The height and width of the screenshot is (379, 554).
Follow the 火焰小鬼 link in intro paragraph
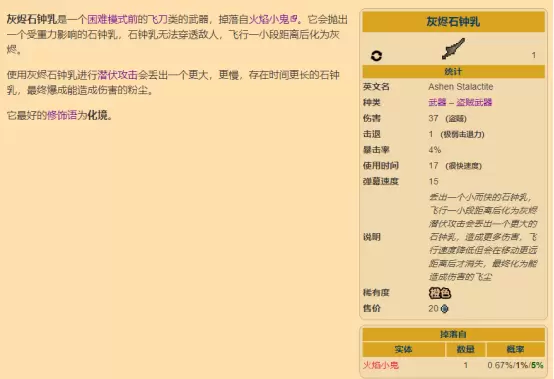click(x=269, y=19)
